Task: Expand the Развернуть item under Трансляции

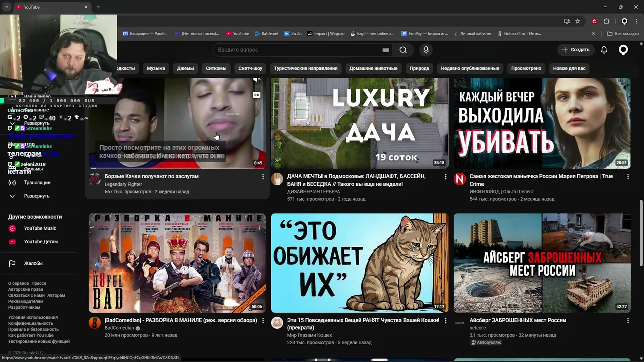Action: (36, 196)
